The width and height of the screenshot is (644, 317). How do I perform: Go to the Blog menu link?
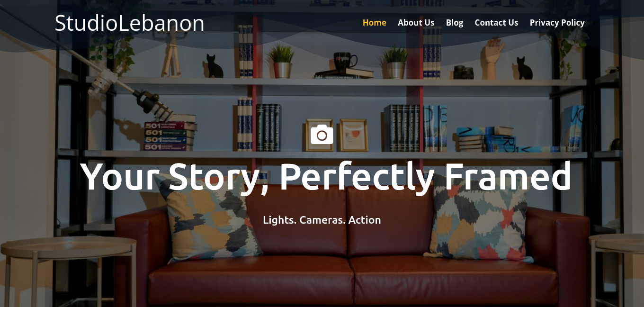455,22
